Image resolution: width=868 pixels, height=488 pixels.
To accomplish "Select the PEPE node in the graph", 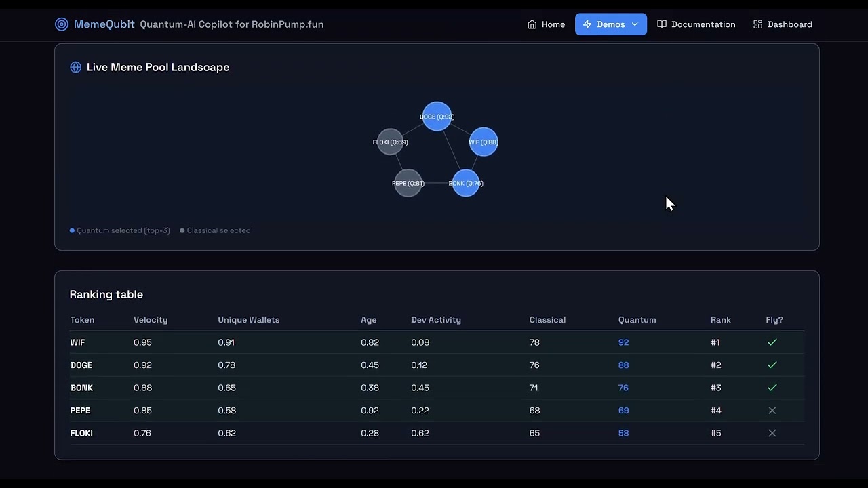I will 408,183.
